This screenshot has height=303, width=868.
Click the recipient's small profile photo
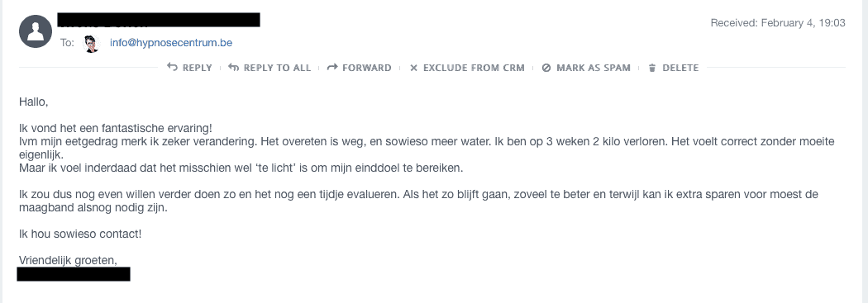(x=91, y=43)
